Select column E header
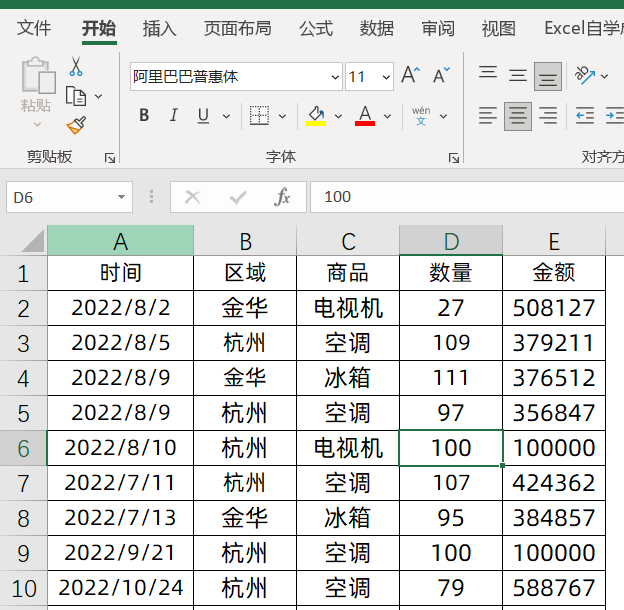 tap(554, 241)
